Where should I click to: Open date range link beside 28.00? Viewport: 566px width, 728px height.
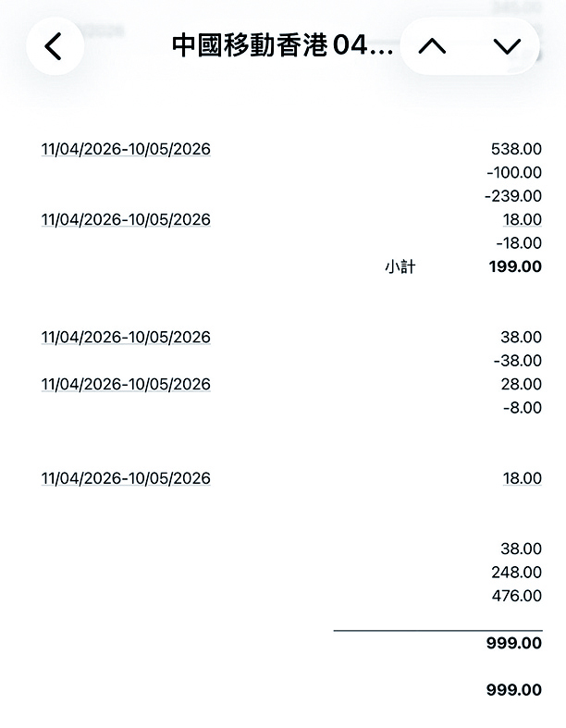pos(126,384)
